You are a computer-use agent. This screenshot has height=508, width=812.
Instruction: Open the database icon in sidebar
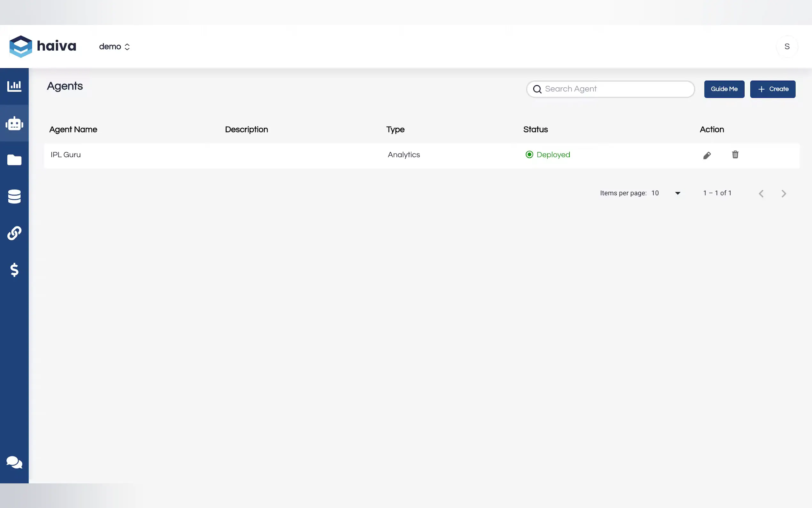click(x=14, y=196)
